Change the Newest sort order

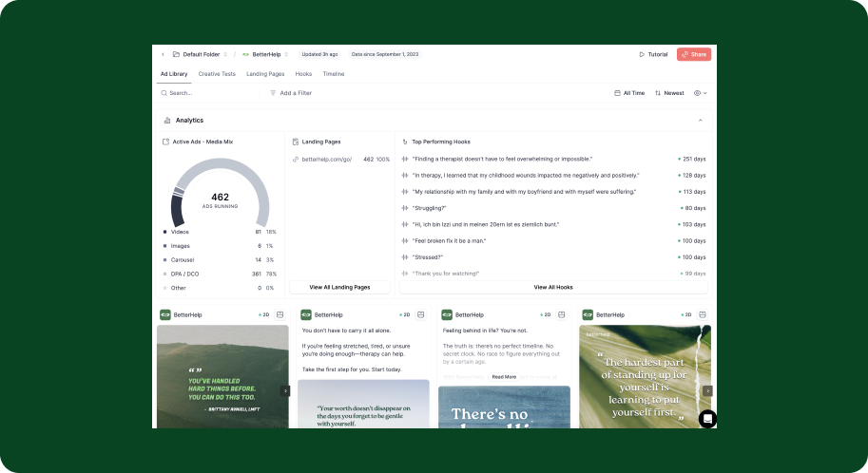(669, 93)
